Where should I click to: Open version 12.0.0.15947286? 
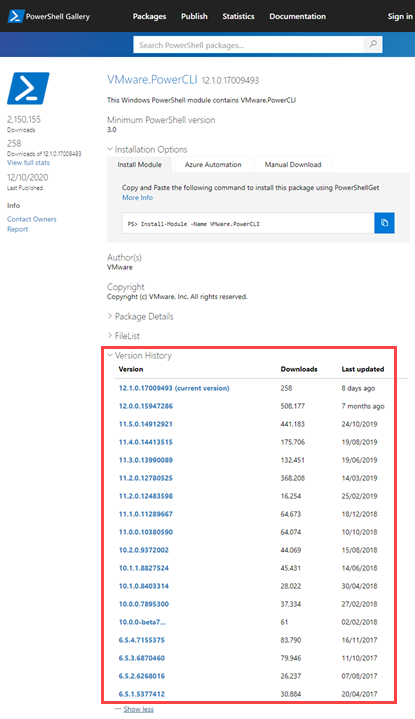(146, 406)
